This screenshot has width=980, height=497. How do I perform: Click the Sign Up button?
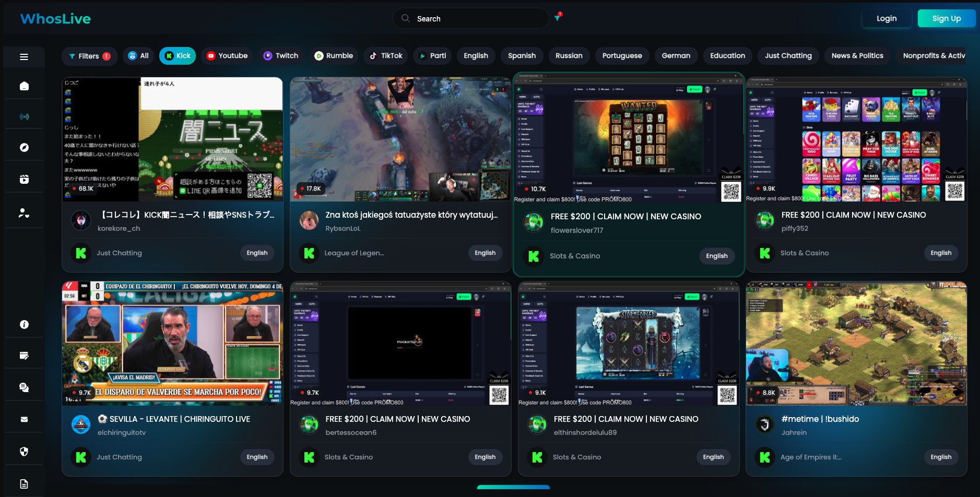tap(947, 18)
